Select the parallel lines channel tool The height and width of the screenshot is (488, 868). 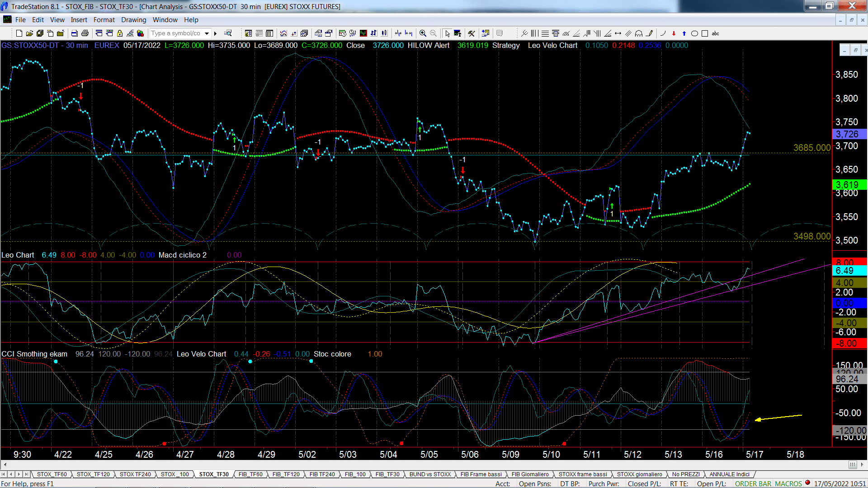click(x=628, y=33)
